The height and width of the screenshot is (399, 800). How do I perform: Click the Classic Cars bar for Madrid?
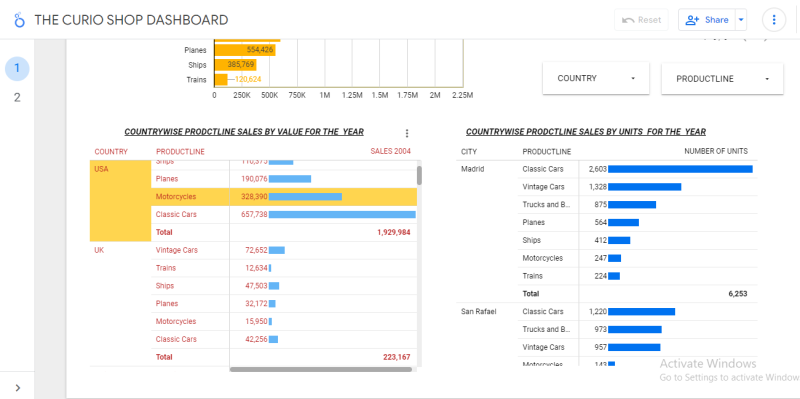[680, 169]
